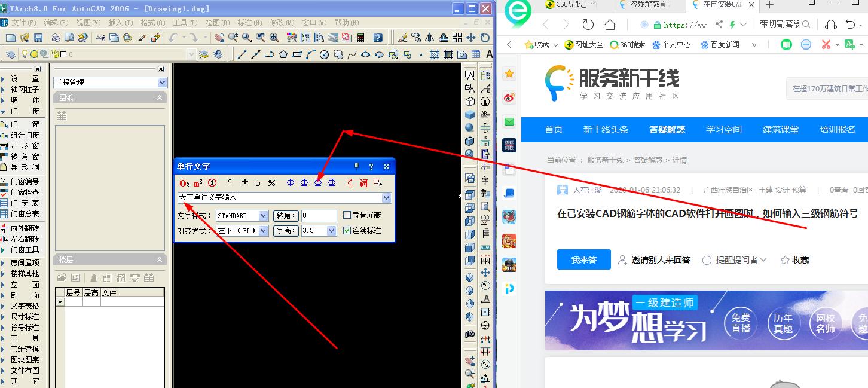Viewport: 868px width, 388px height.
Task: Click the rotation angle field showing 0
Action: (x=319, y=216)
